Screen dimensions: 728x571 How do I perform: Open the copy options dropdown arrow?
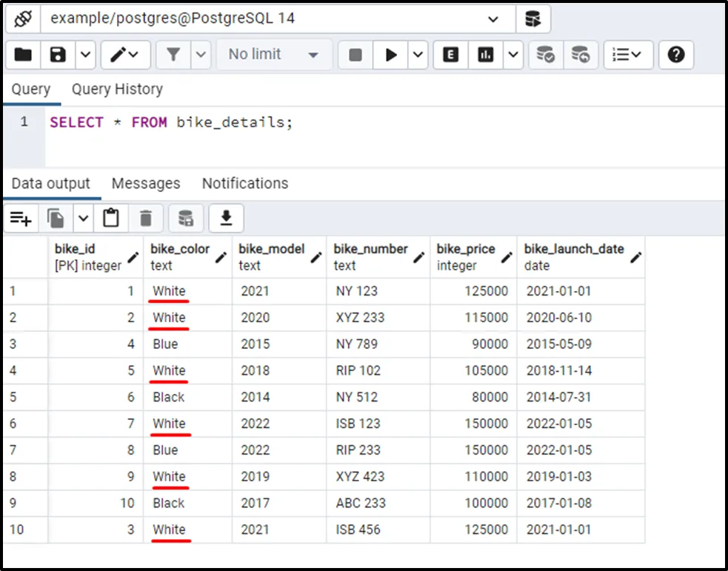pyautogui.click(x=83, y=218)
